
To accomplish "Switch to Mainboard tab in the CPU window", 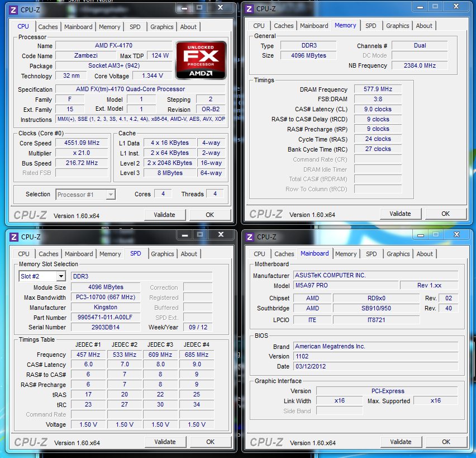I will [78, 27].
